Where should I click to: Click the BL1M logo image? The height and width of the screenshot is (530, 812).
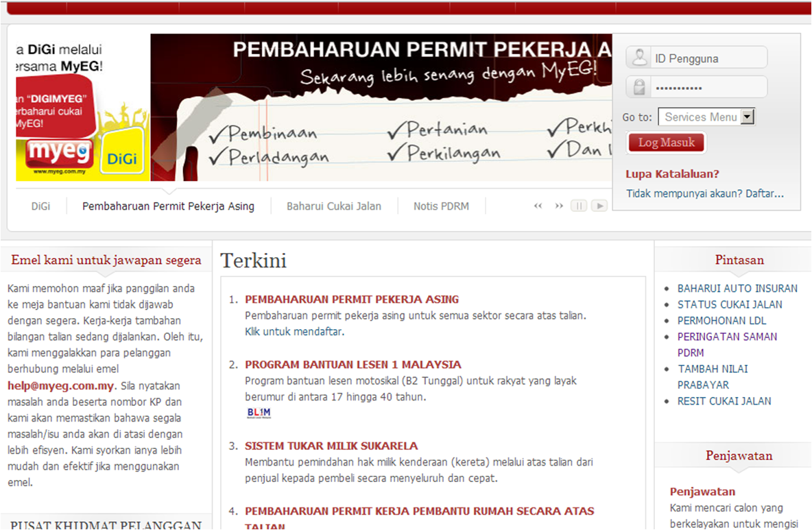(x=259, y=413)
